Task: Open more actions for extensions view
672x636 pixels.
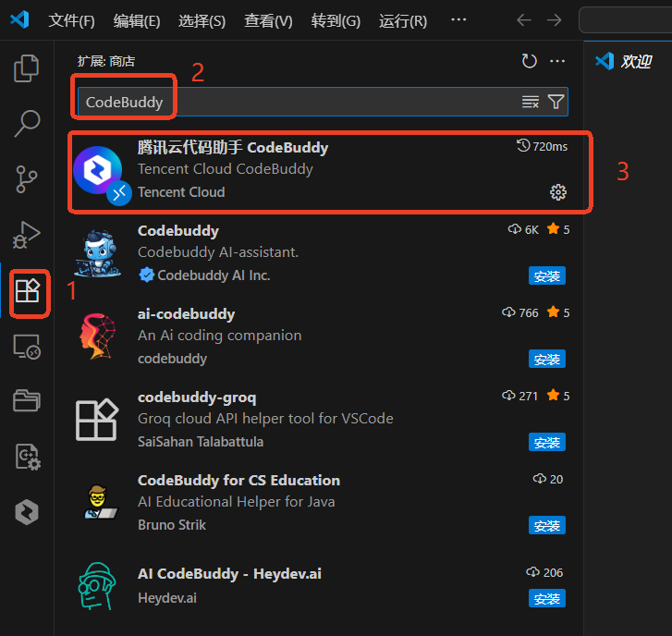Action: click(557, 61)
